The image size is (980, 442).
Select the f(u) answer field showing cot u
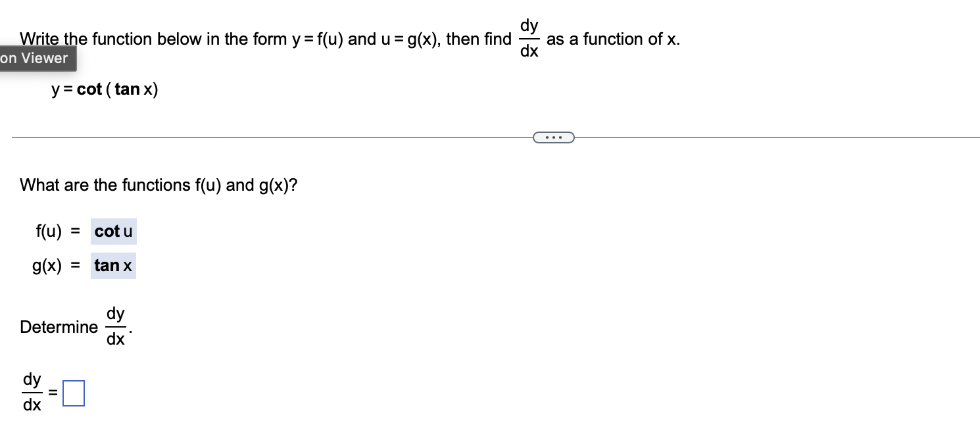coord(112,231)
